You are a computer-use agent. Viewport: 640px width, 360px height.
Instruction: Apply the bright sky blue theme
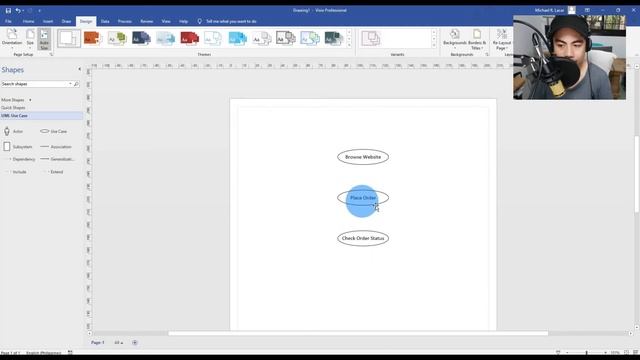pos(238,39)
